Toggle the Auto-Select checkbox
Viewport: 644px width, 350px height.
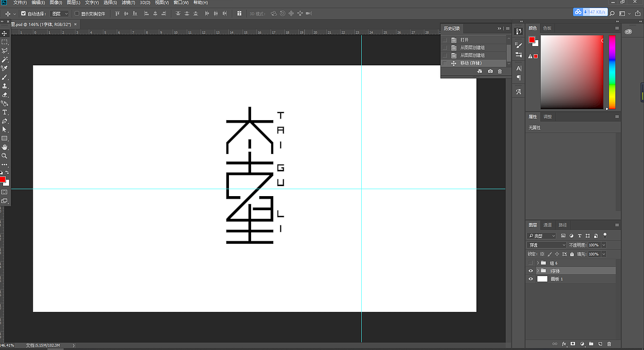click(23, 14)
